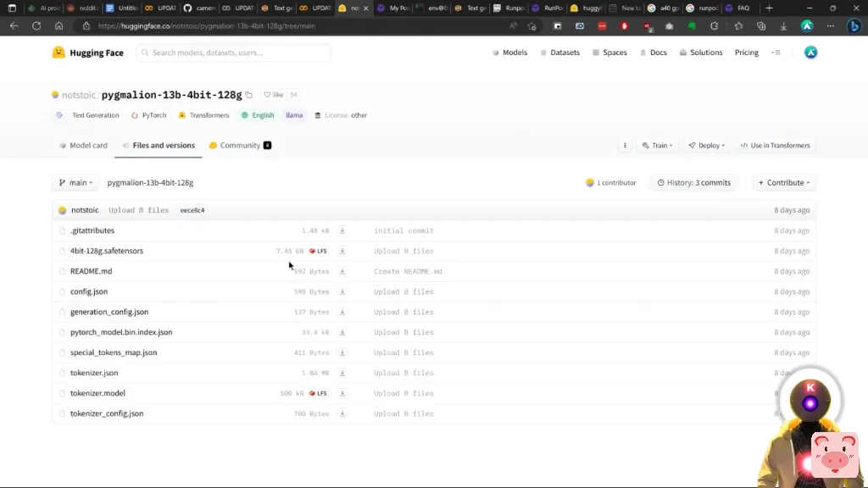Switch to the My Pods browser tab
The image size is (868, 488).
pyautogui.click(x=392, y=8)
